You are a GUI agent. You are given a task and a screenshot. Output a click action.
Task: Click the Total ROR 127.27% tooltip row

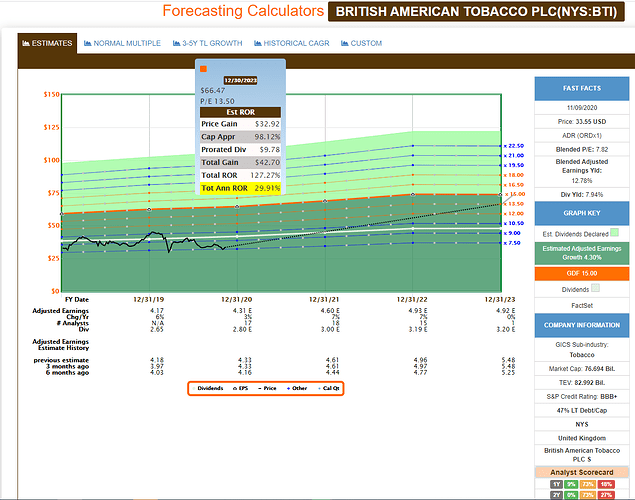tap(241, 175)
